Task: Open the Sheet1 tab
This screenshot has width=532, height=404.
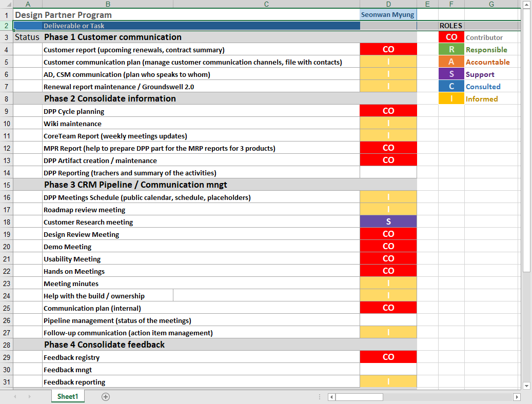Action: (x=68, y=396)
